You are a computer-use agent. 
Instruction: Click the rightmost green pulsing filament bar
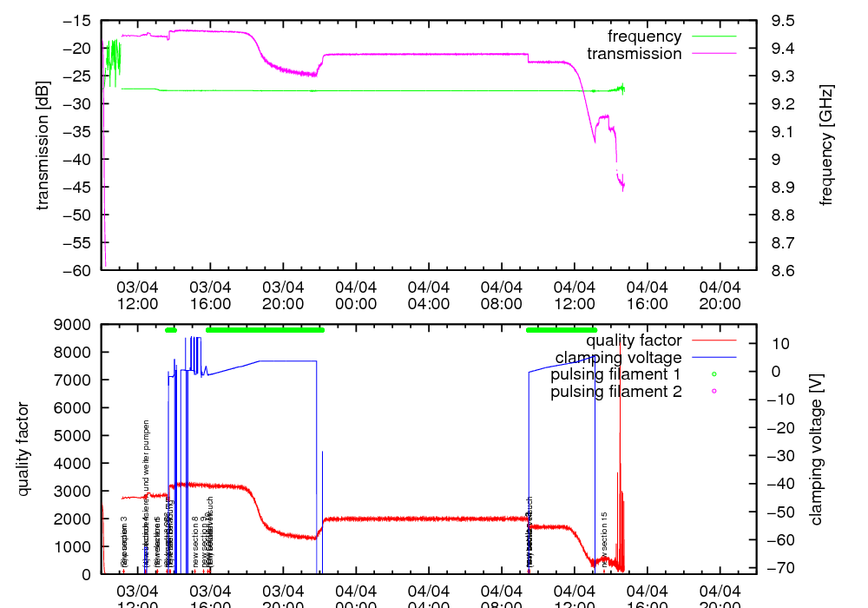(562, 330)
